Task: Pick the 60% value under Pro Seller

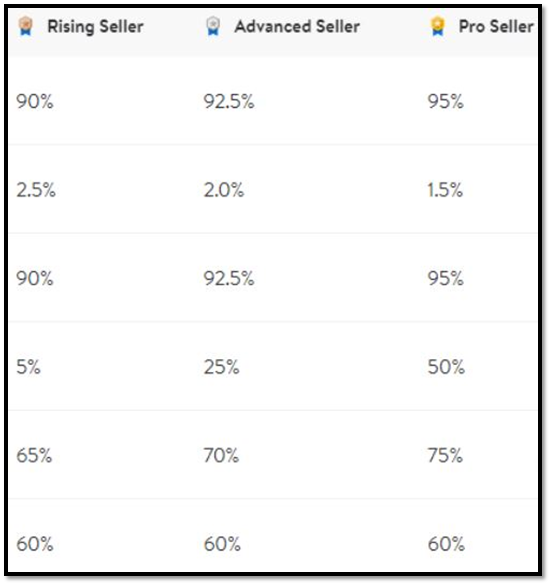Action: [446, 544]
